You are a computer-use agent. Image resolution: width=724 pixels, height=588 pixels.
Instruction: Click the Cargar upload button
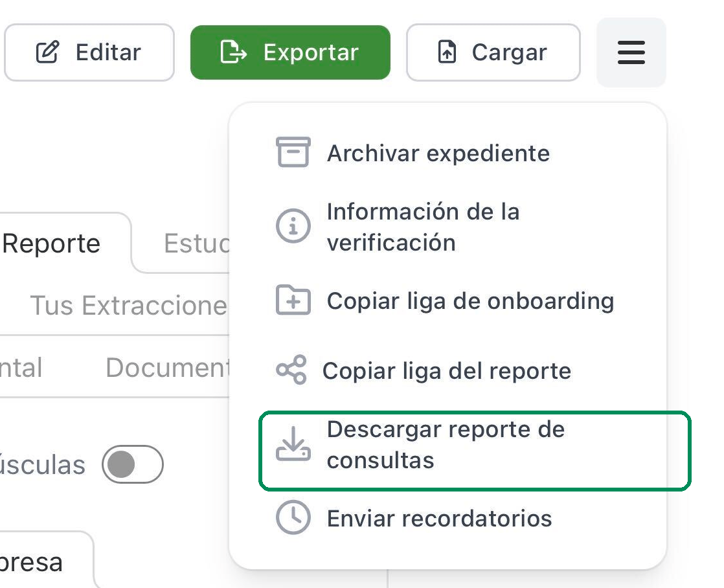click(493, 52)
